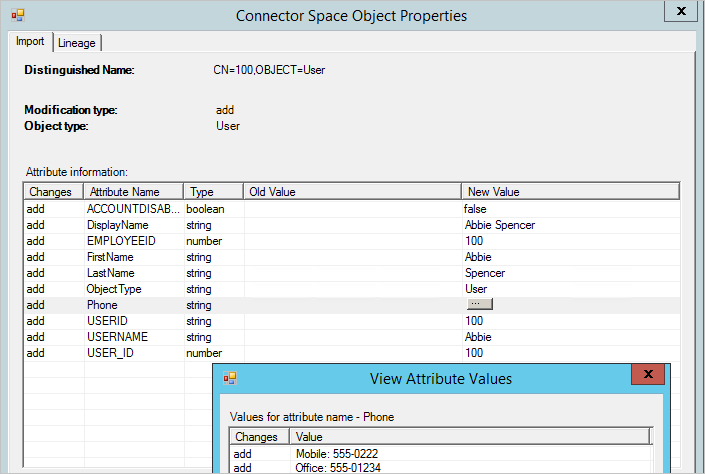Select the ObjectType attribute row

[x=352, y=289]
